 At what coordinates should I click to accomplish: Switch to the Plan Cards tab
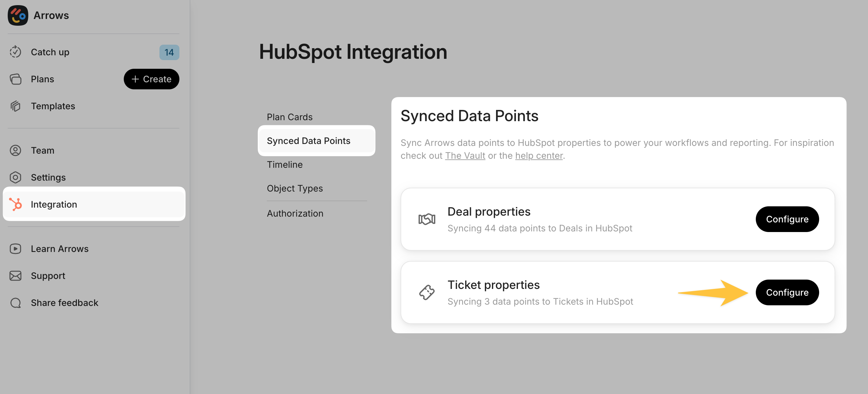click(x=289, y=117)
